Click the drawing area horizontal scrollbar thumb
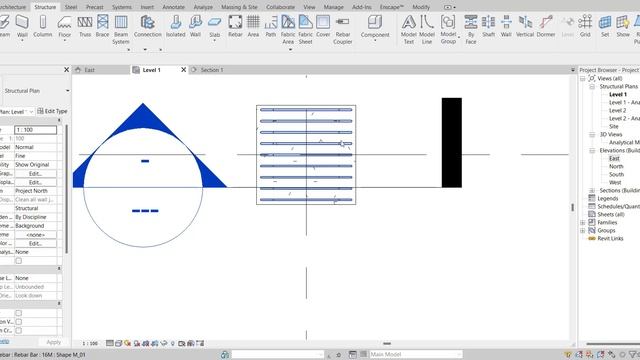This screenshot has height=360, width=640. pyautogui.click(x=387, y=344)
